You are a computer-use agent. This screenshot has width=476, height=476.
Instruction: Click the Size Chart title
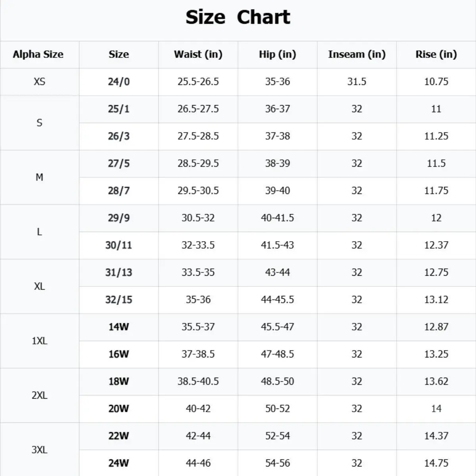tap(238, 17)
